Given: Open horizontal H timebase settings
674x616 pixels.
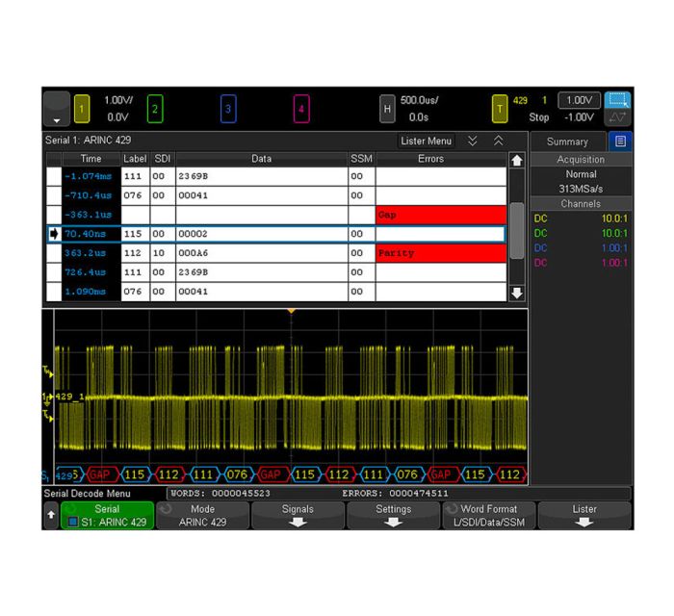Looking at the screenshot, I should point(387,109).
